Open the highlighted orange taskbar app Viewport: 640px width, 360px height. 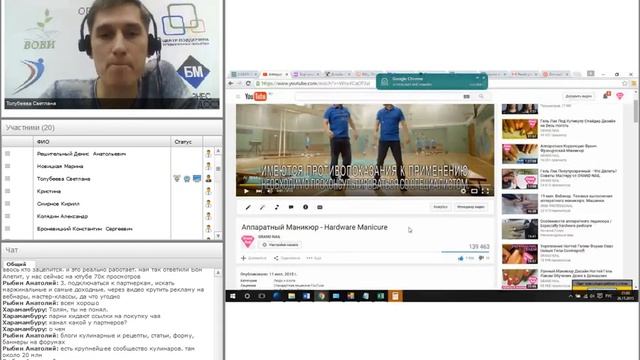click(395, 296)
